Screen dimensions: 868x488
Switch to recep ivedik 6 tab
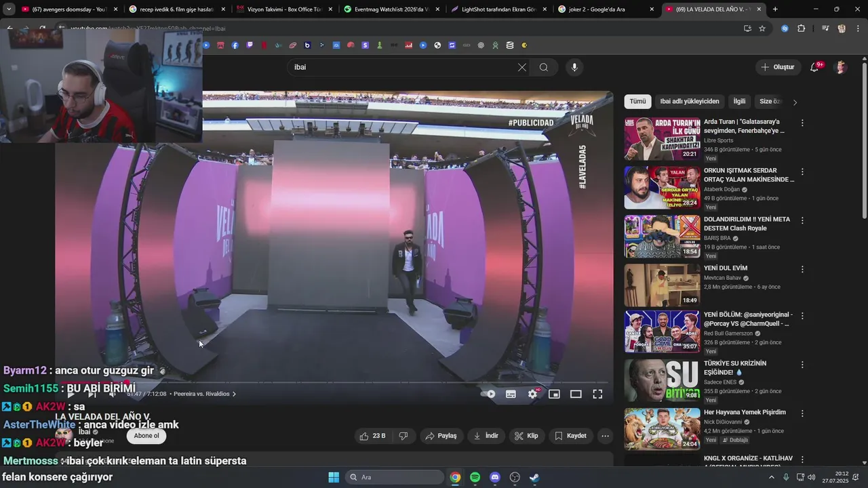176,9
